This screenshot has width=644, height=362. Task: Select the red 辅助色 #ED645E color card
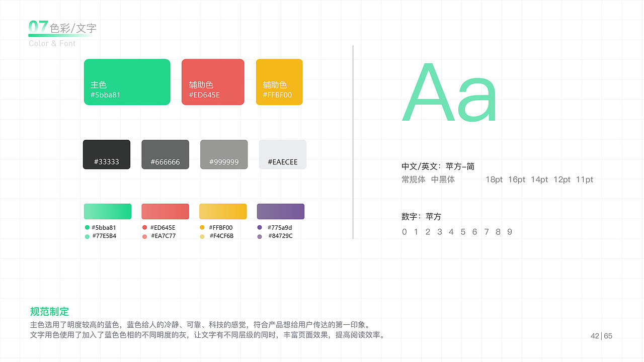213,81
